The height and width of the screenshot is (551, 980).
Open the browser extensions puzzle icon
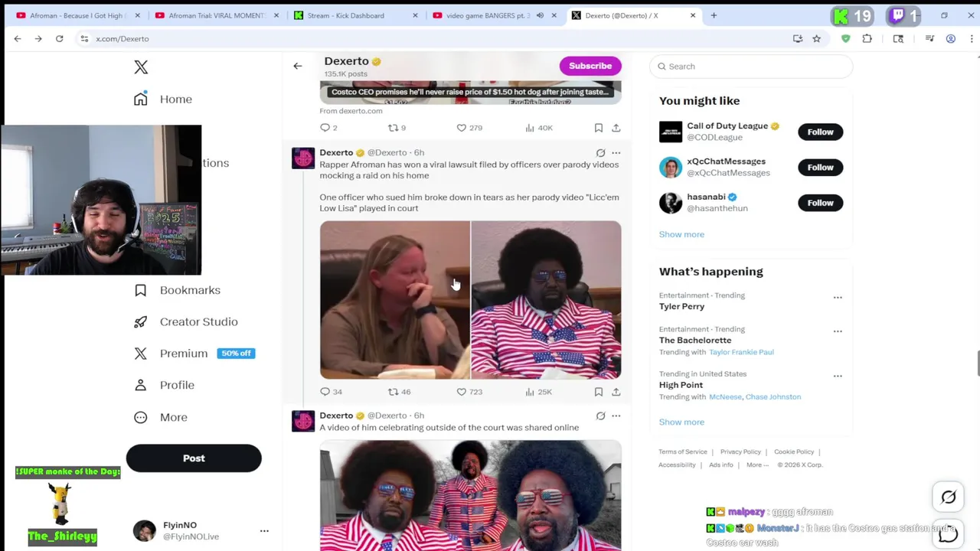click(x=867, y=38)
